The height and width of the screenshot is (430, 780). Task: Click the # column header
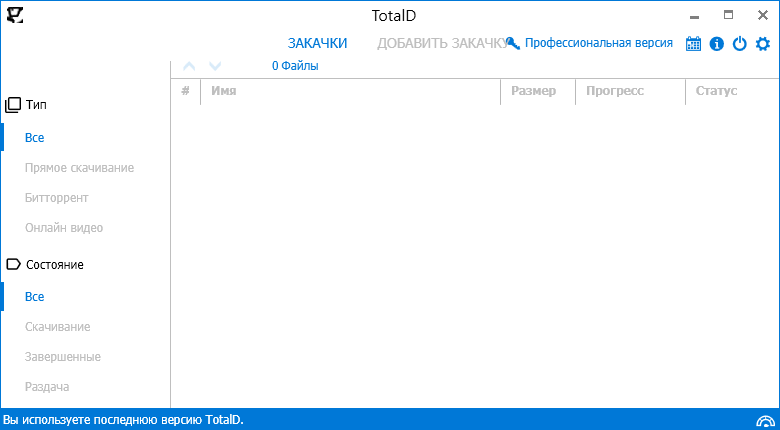(186, 91)
